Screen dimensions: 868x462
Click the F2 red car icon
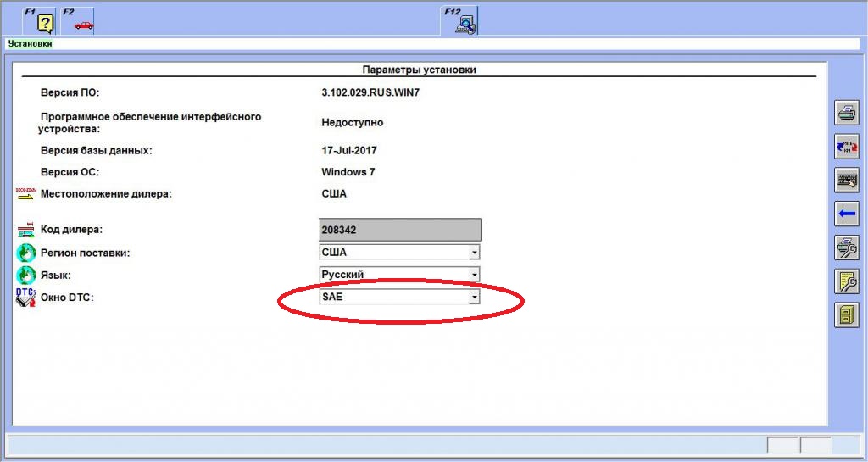point(77,20)
